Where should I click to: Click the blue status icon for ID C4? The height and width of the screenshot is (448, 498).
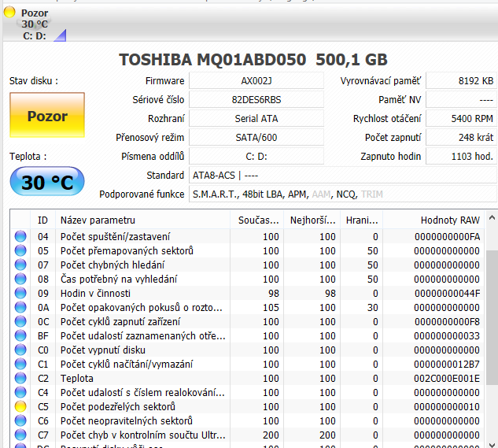click(x=20, y=392)
